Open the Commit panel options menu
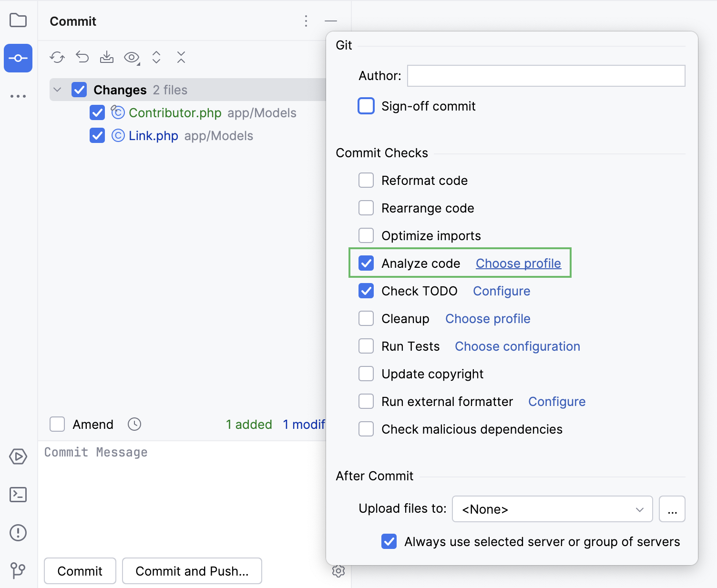This screenshot has width=717, height=588. click(x=306, y=21)
